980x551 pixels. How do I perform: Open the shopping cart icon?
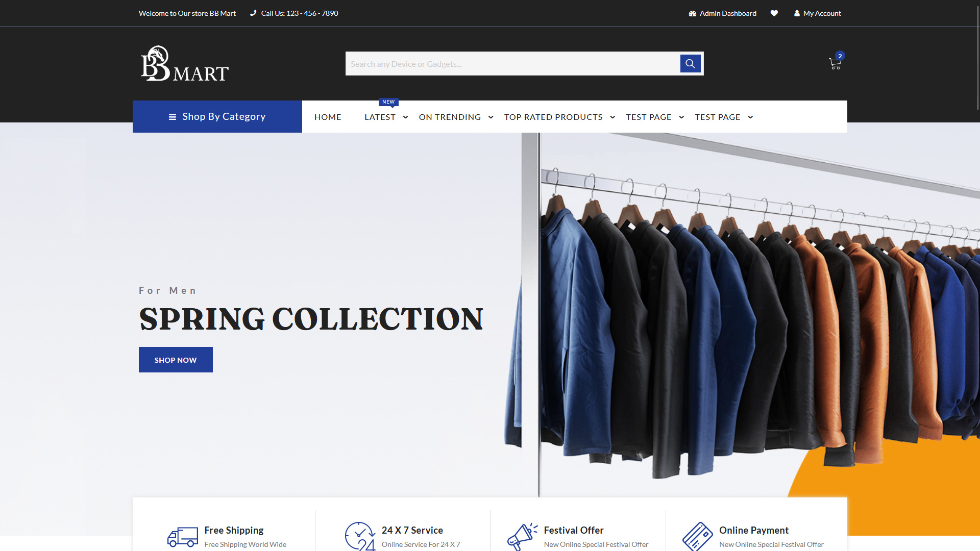pos(835,64)
